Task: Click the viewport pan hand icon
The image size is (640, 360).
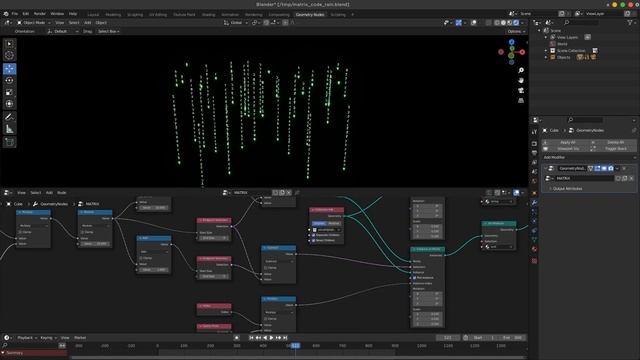Action: pos(521,80)
